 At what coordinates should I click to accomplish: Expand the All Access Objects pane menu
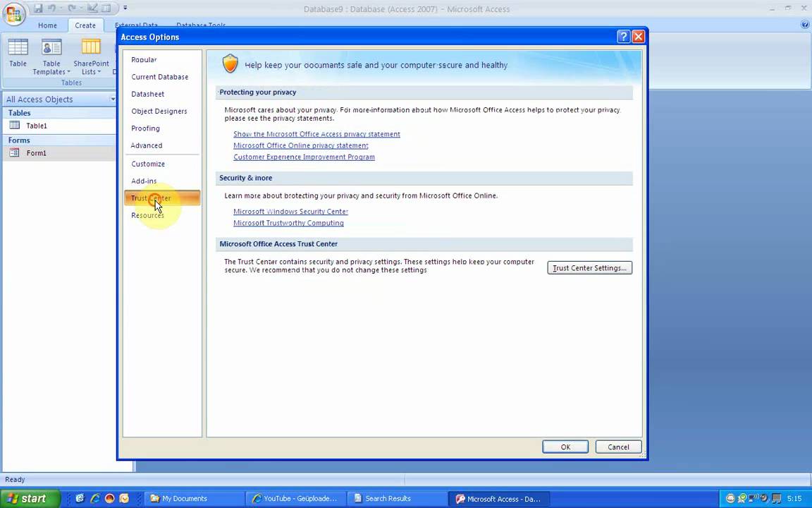click(112, 99)
